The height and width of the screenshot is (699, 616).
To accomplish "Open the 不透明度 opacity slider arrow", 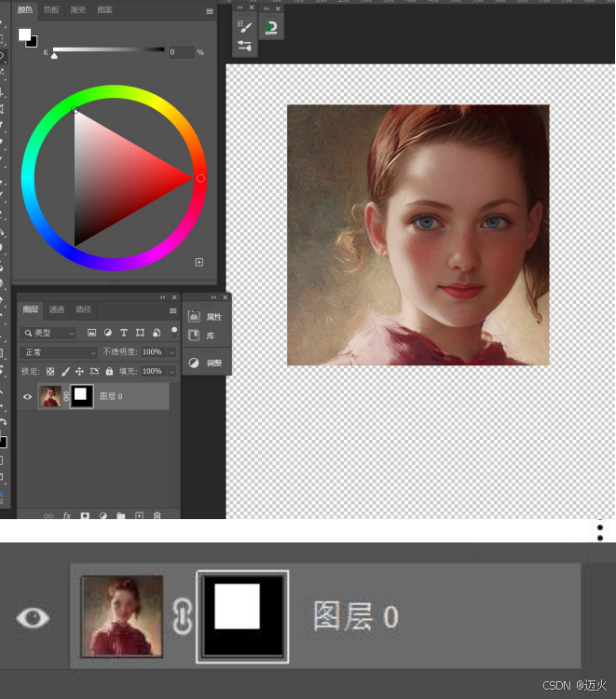I will pos(171,352).
